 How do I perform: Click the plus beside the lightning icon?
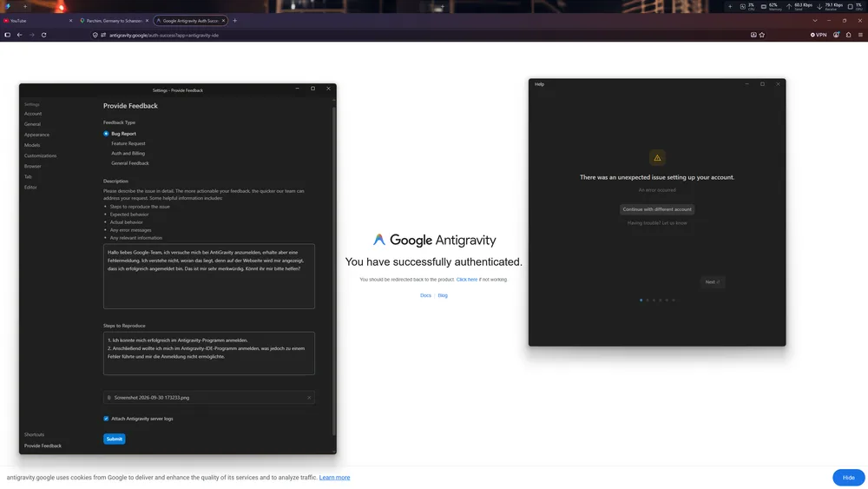pos(25,7)
